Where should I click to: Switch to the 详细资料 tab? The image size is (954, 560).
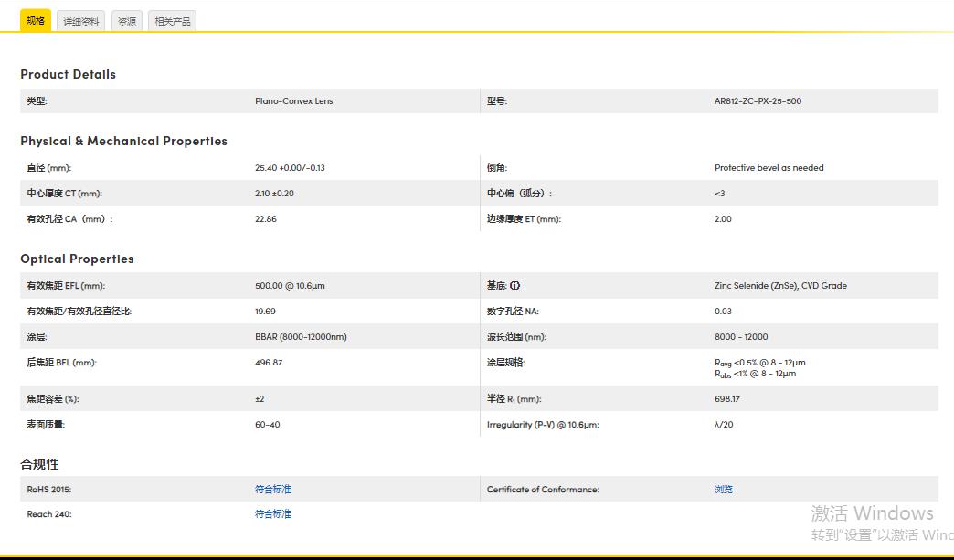click(x=81, y=19)
